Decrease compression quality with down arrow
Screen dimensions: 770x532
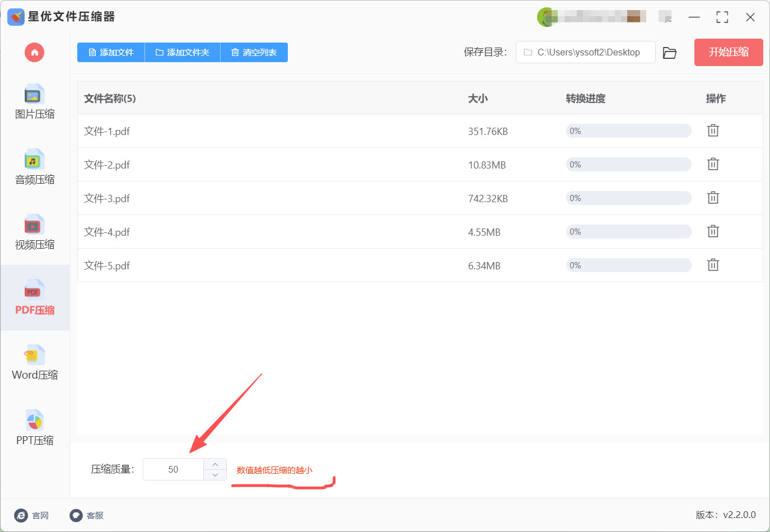[x=215, y=475]
